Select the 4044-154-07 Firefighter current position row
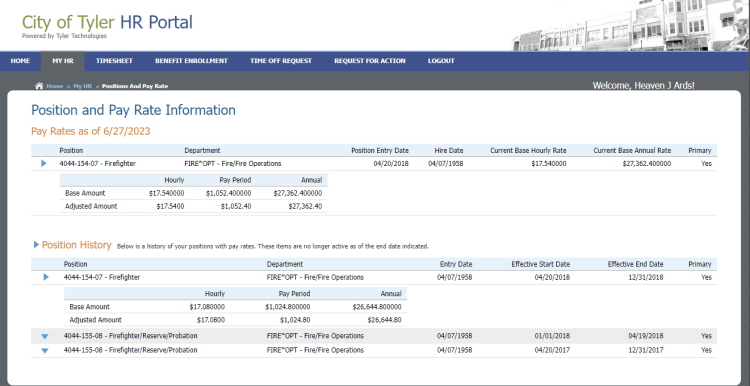Viewport: 750px width, 386px height. 374,164
